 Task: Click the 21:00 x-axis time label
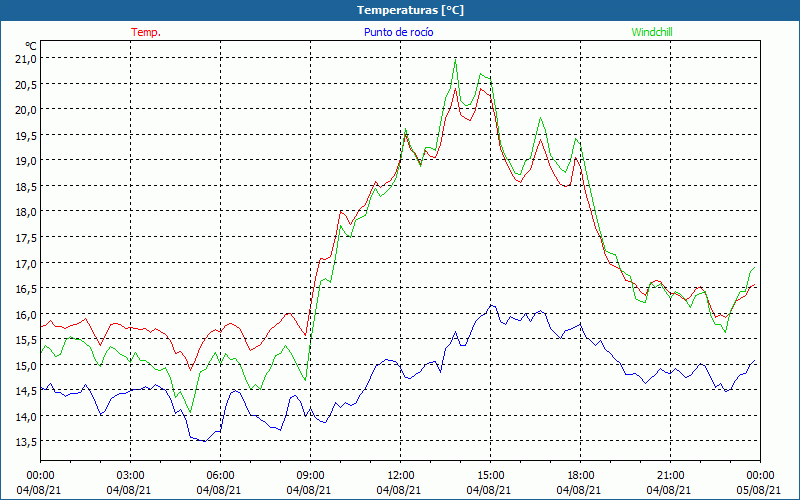[670, 476]
